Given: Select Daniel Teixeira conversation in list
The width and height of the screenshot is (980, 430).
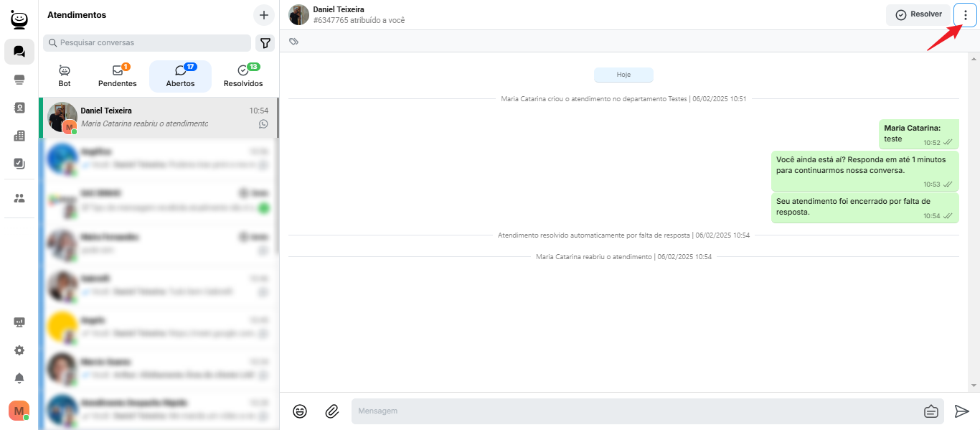Looking at the screenshot, I should (x=158, y=118).
